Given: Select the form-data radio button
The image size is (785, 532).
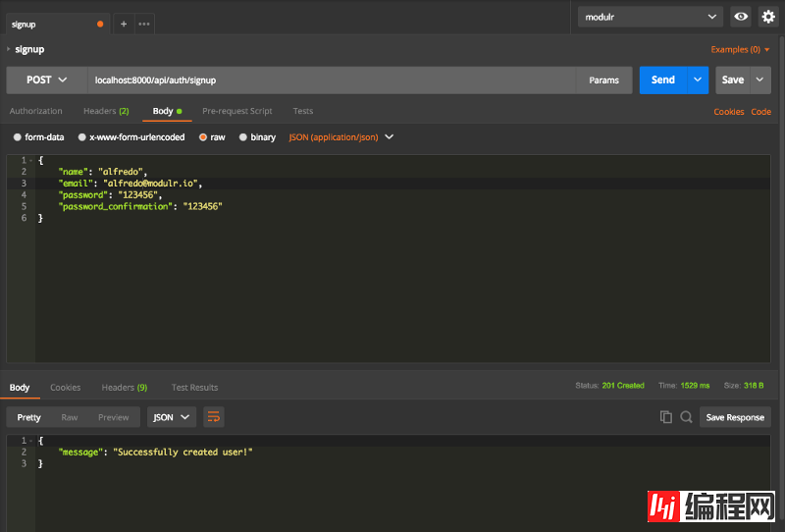Looking at the screenshot, I should [x=18, y=137].
